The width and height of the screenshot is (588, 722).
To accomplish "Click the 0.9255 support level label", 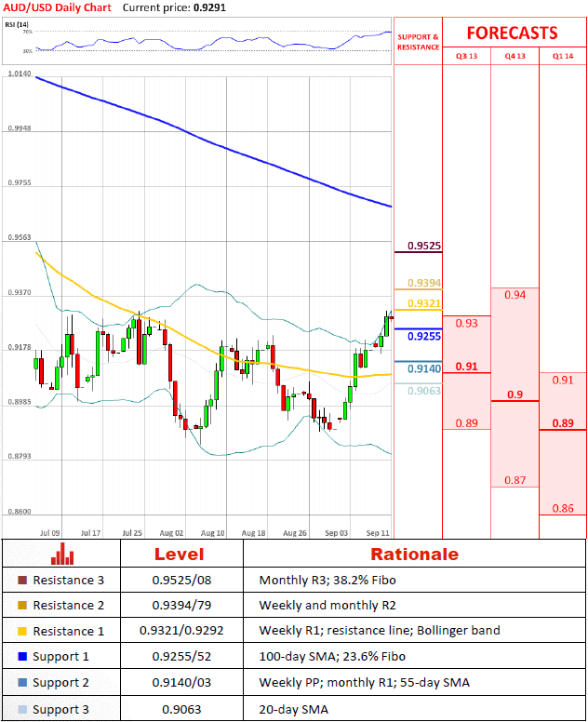I will point(423,336).
